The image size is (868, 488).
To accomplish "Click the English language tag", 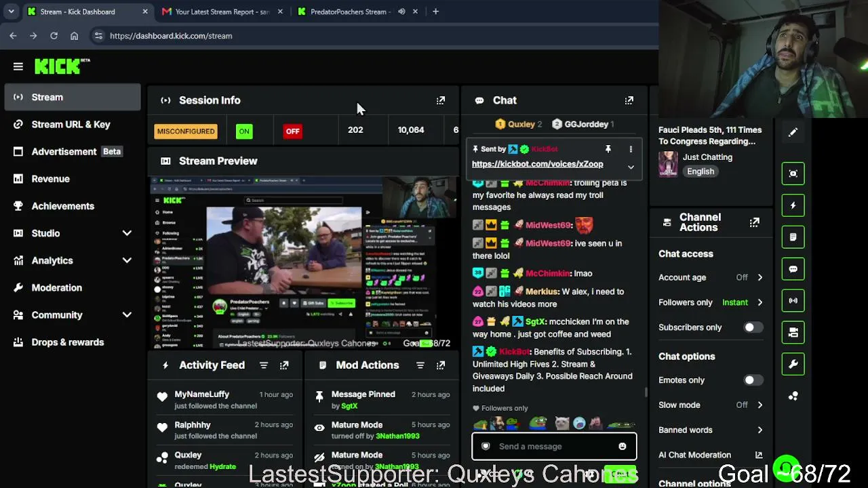I will (x=701, y=171).
